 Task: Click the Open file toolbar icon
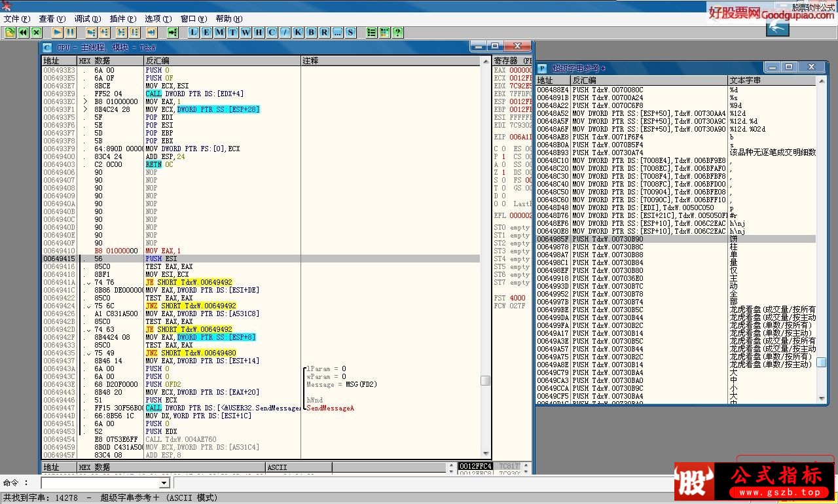point(10,32)
